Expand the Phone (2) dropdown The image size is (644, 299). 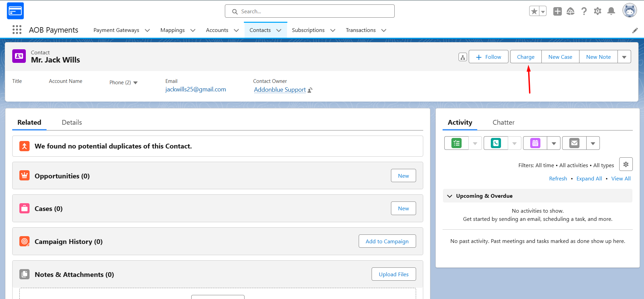(136, 83)
